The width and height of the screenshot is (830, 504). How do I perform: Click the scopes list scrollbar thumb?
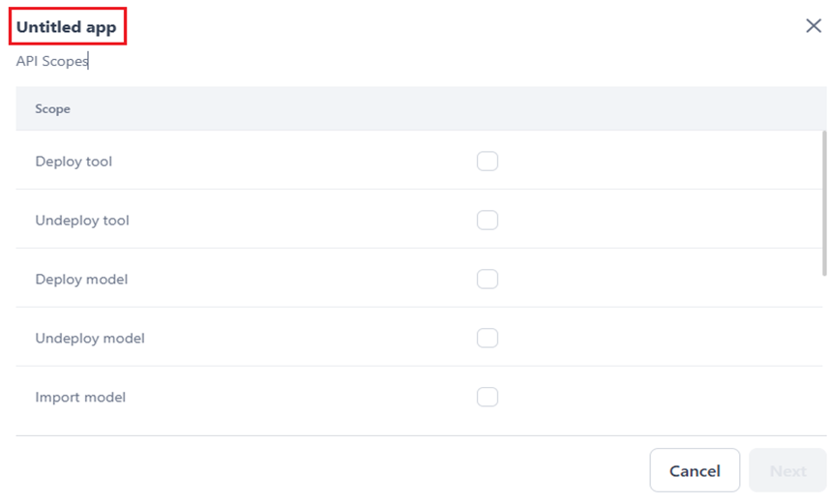(x=824, y=203)
